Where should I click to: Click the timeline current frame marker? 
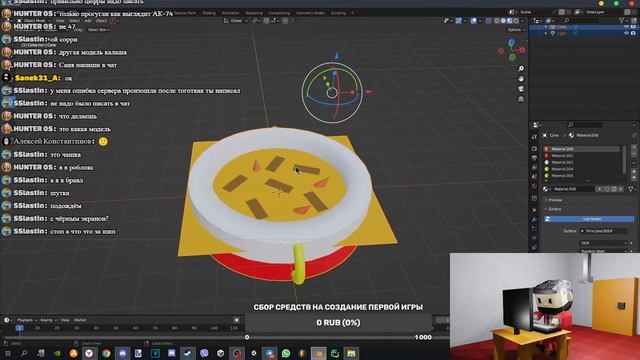tap(19, 328)
